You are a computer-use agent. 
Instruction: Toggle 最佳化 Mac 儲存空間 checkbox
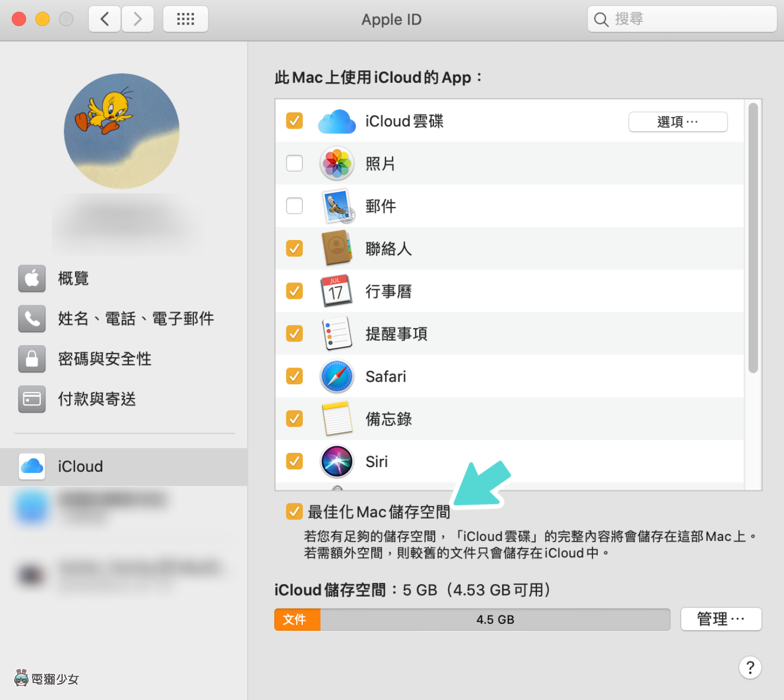[x=295, y=512]
